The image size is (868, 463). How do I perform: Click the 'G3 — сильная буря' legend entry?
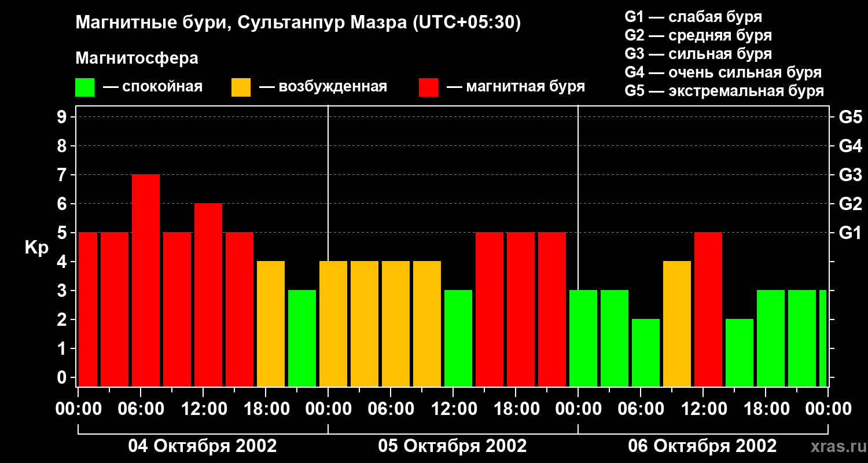[x=698, y=54]
